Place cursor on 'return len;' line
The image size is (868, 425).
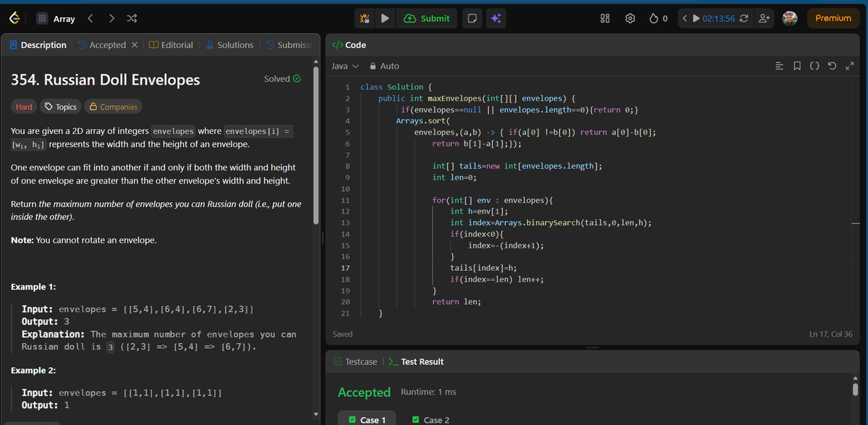[456, 301]
